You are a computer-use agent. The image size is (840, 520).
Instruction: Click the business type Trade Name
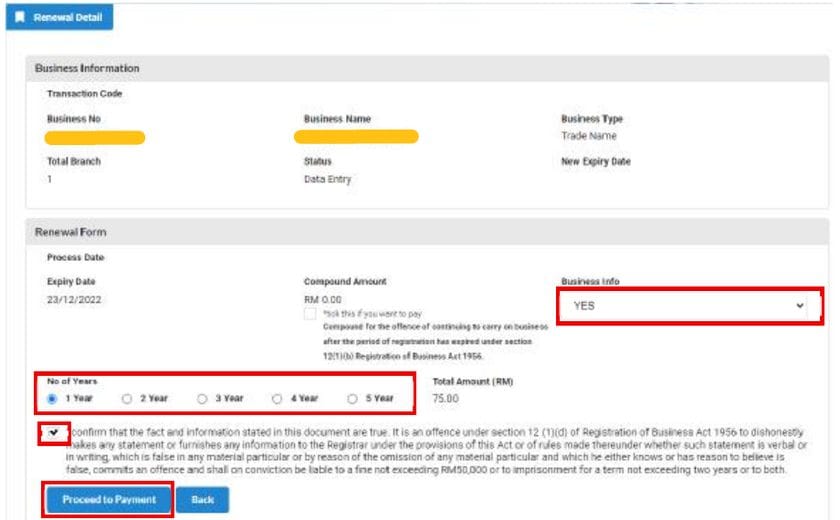(x=589, y=136)
